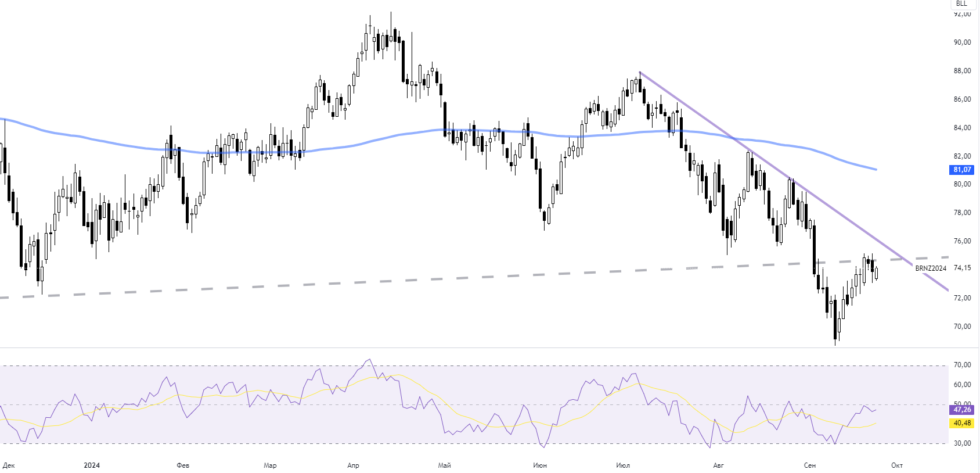The width and height of the screenshot is (980, 473).
Task: Click the 30,00 oversold label in RSI pane
Action: (962, 443)
